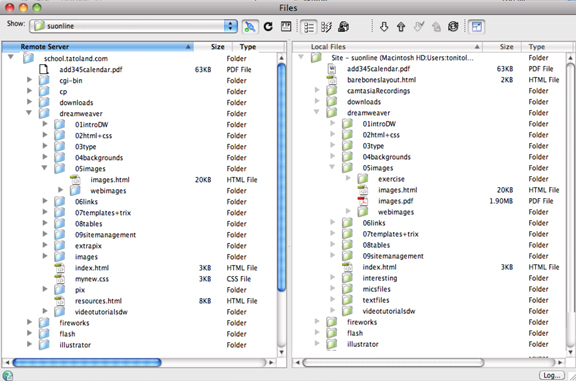Click the Refresh icon in toolbar

click(268, 26)
